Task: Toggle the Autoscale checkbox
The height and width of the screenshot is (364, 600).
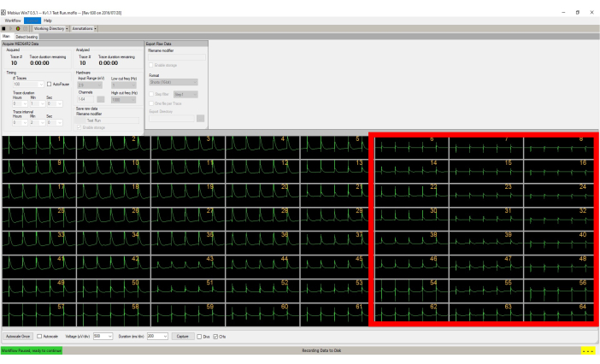Action: [x=38, y=337]
